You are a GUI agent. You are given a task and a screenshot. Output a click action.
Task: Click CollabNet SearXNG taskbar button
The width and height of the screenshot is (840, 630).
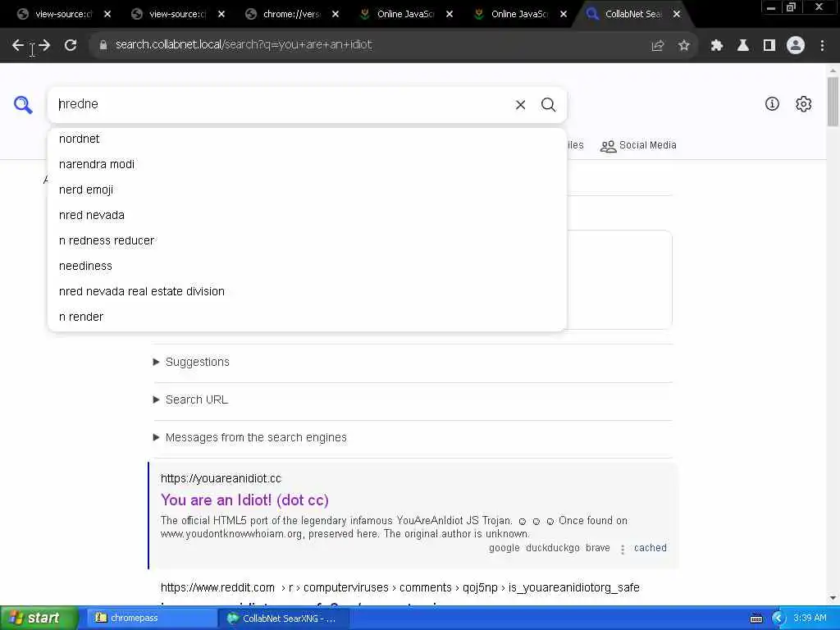click(284, 619)
